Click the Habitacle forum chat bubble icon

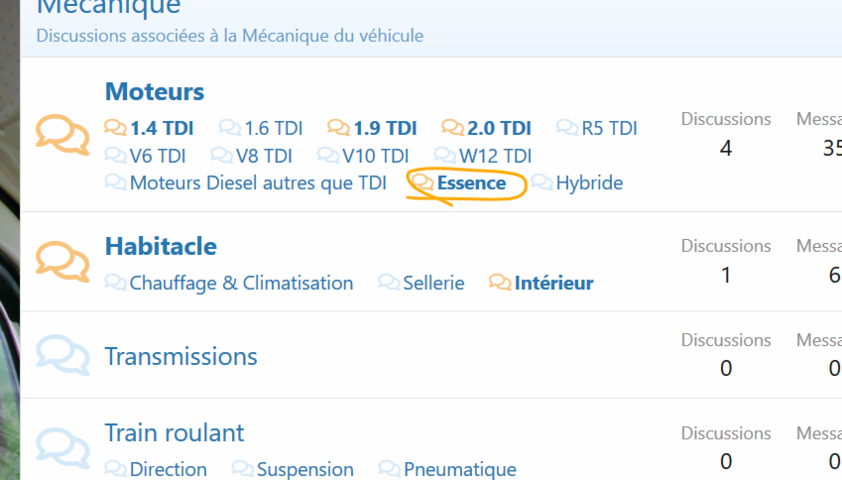[x=62, y=261]
